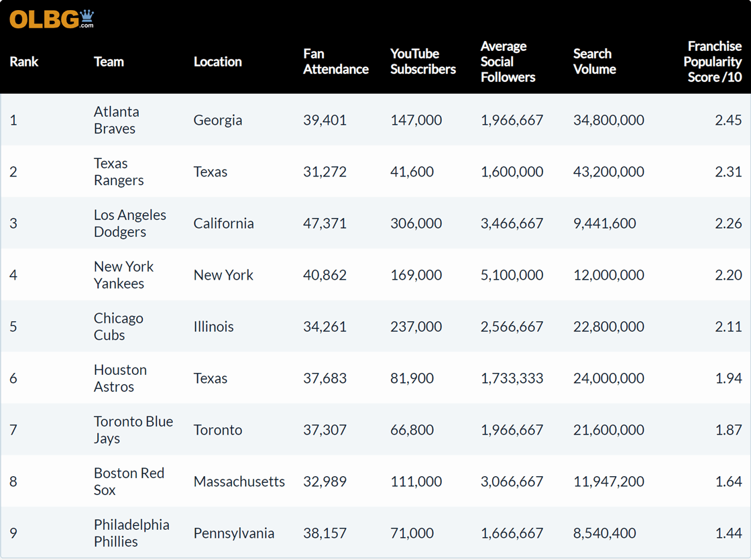
Task: Click social followers value 3,066,667
Action: (x=512, y=482)
